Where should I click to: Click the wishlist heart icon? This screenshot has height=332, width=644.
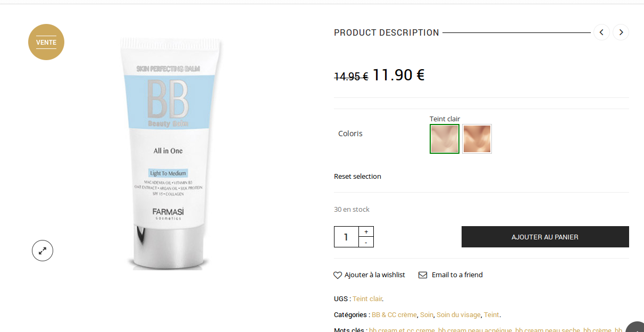click(x=338, y=275)
